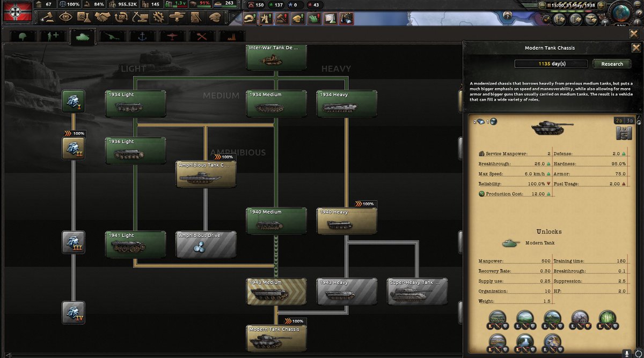Switch equipment preview to 2D
This screenshot has width=644, height=358.
[618, 121]
